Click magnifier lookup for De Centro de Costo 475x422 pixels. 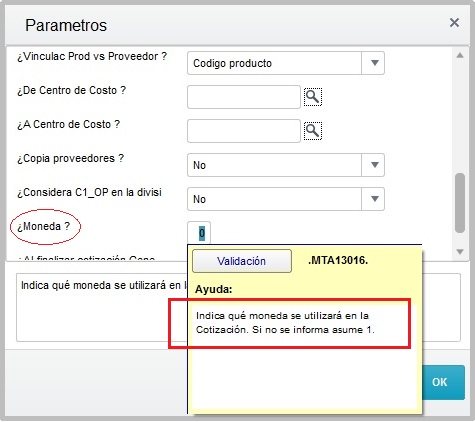tap(313, 97)
